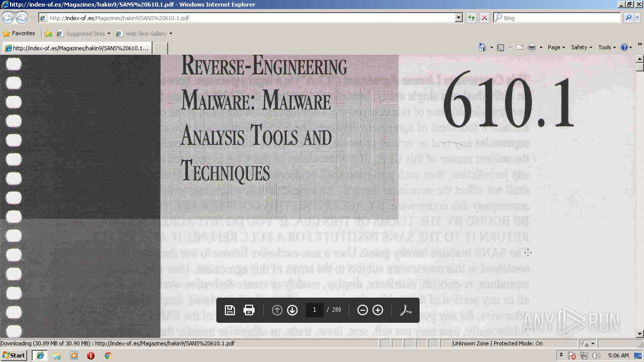Expand the Web Slice Gallery dropdown arrow
Image resolution: width=644 pixels, height=362 pixels.
(171, 34)
